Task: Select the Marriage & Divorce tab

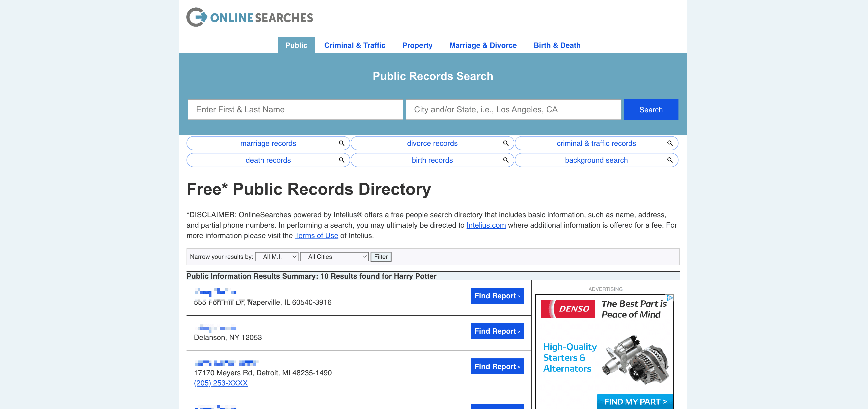Action: click(483, 45)
